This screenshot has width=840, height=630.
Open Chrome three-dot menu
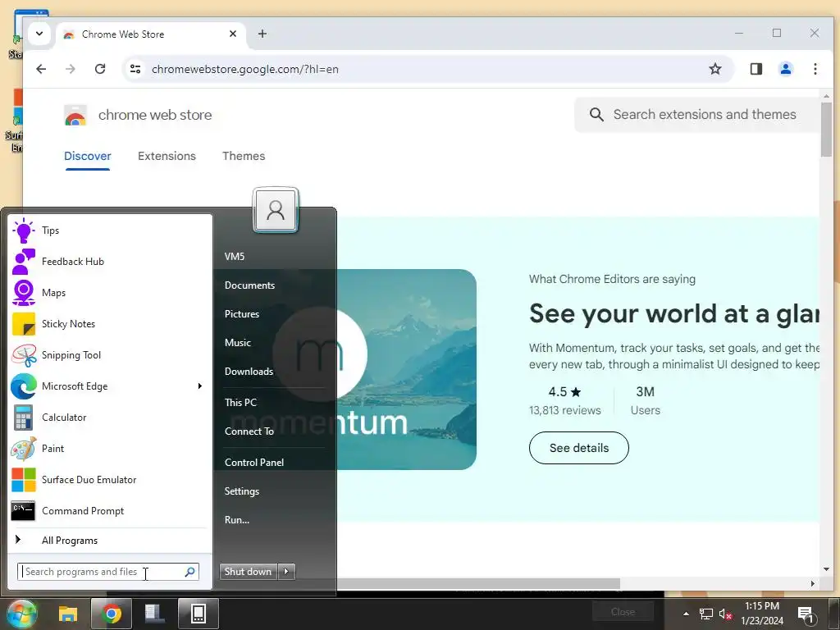815,69
